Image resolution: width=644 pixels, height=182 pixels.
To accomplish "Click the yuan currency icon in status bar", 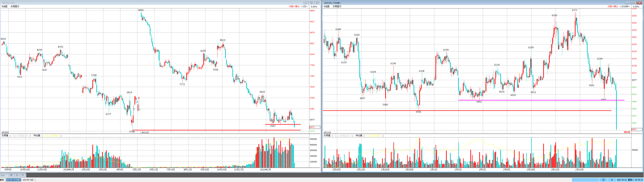I will (x=612, y=180).
